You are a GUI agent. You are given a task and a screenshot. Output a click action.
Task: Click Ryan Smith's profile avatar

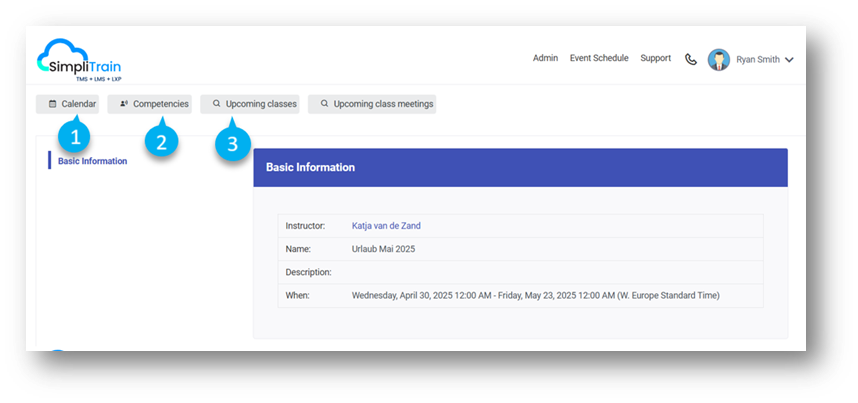click(x=718, y=59)
